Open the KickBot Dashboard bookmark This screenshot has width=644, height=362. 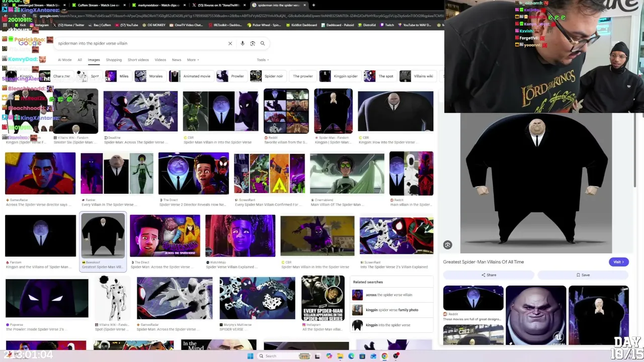coord(301,25)
